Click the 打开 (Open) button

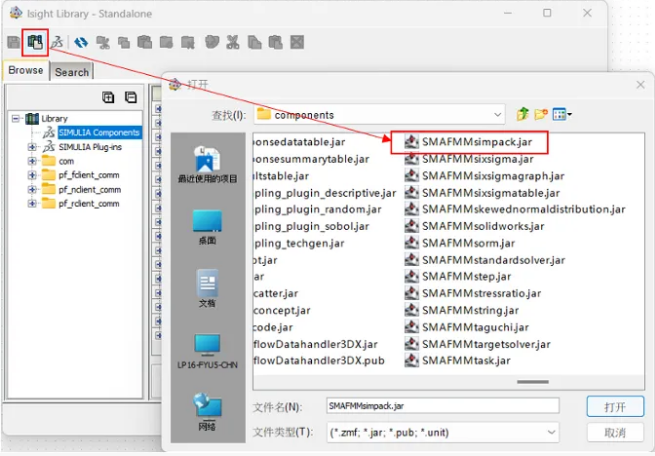coord(615,407)
